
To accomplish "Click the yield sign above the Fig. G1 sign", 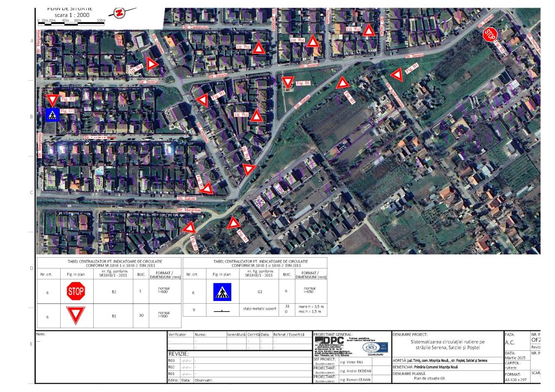I will pyautogui.click(x=53, y=100).
